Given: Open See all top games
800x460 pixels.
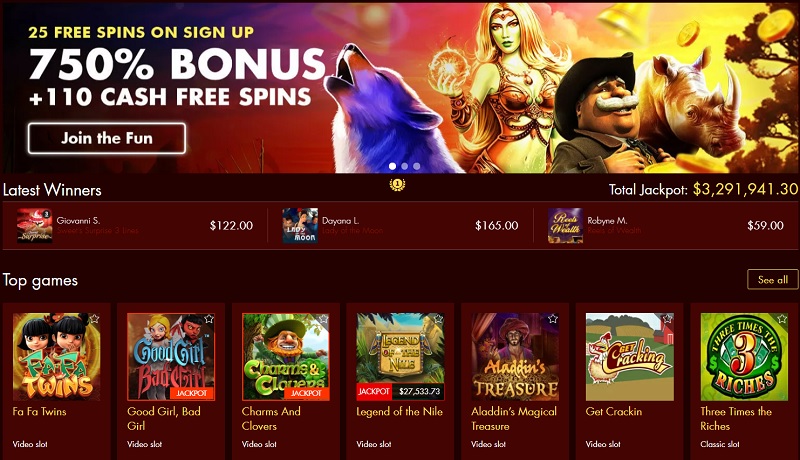Looking at the screenshot, I should pyautogui.click(x=772, y=279).
